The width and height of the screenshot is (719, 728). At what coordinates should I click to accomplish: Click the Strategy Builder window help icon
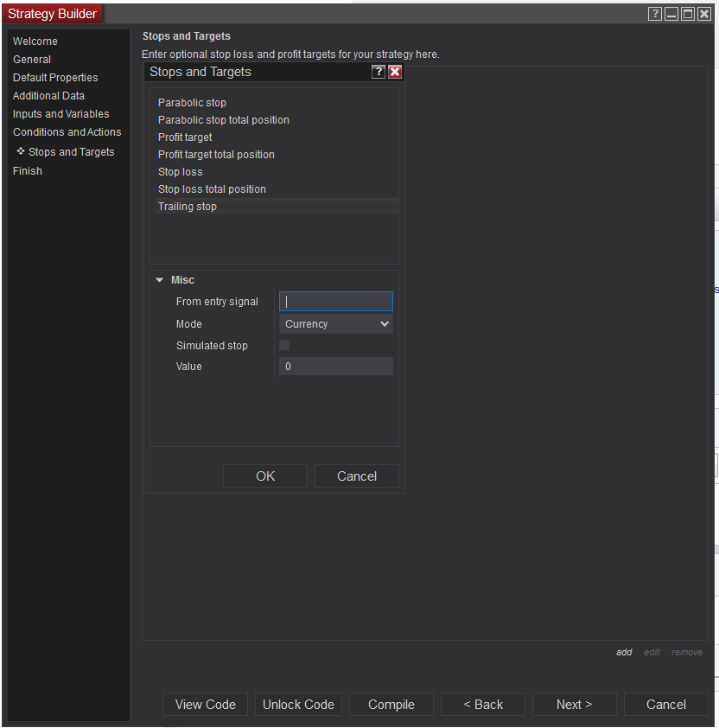(654, 14)
